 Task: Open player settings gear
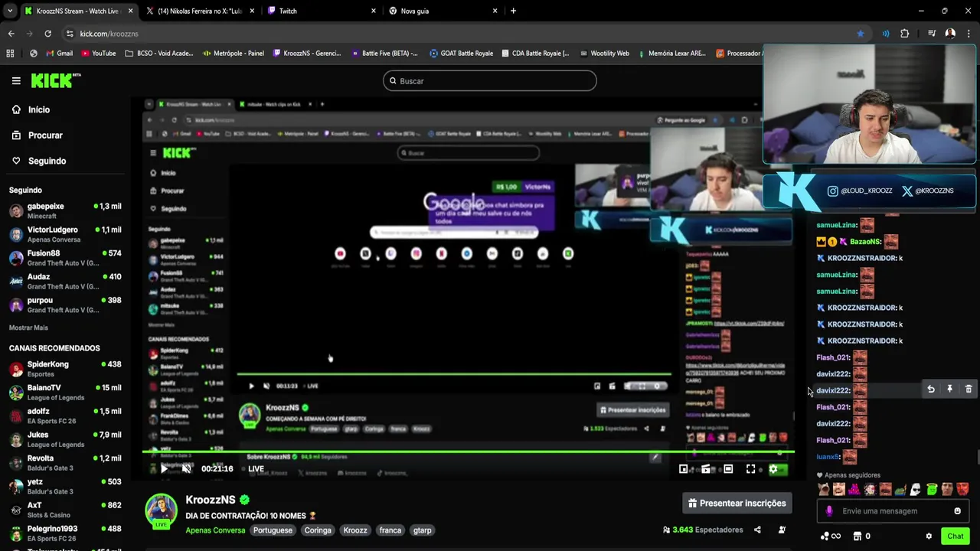tap(773, 469)
